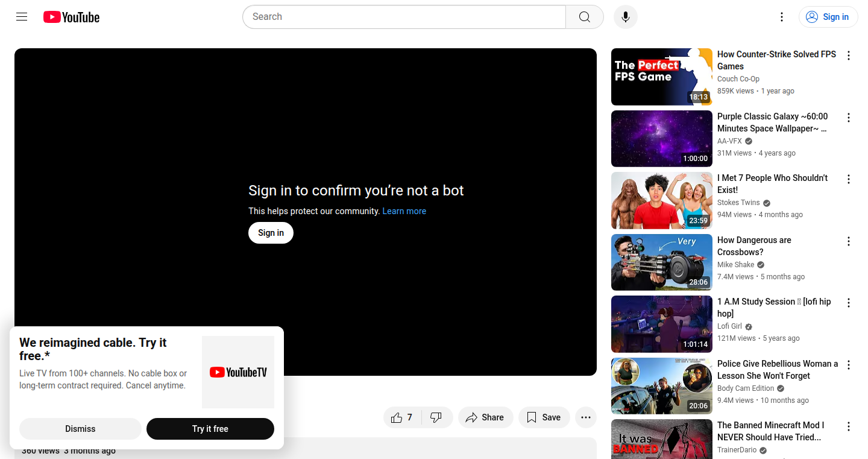Open the Stokes Twins video thumbnail

coord(662,201)
